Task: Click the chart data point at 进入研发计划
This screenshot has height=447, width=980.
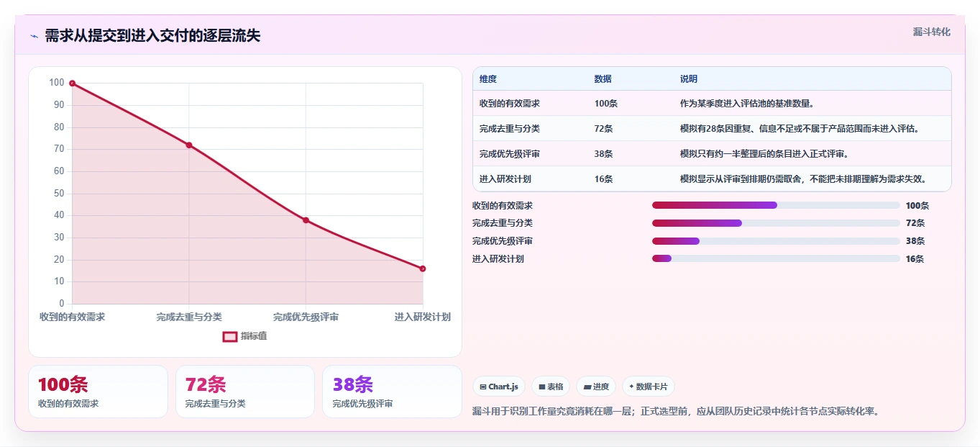Action: (423, 268)
